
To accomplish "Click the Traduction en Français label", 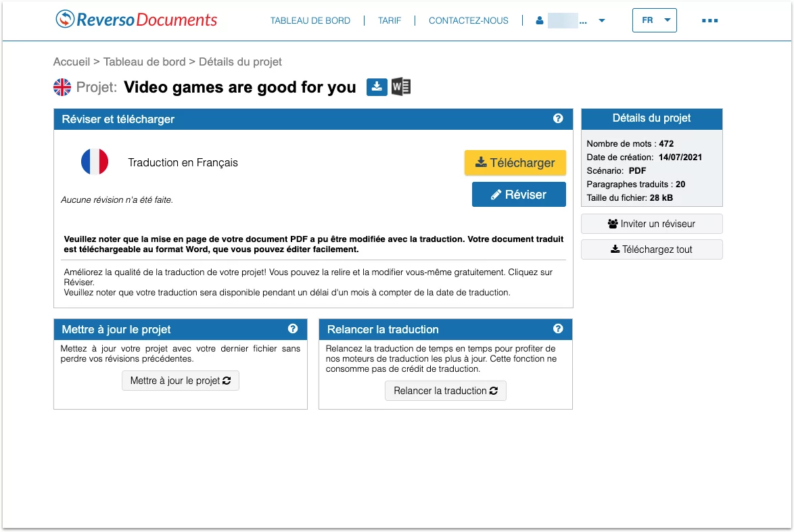I will [183, 162].
